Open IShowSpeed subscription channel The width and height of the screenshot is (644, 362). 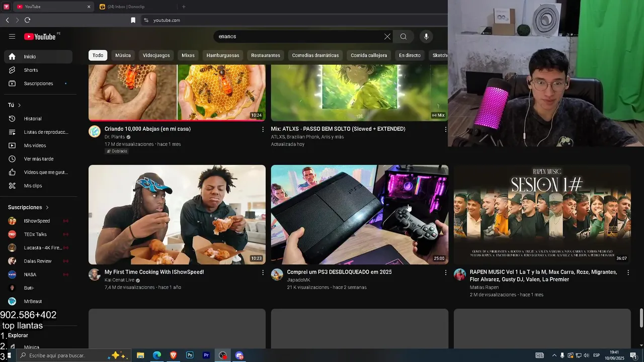[x=38, y=221]
